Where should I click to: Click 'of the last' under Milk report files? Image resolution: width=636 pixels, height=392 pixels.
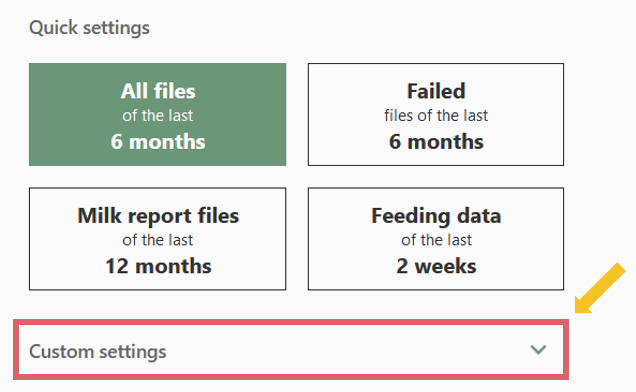[x=157, y=240]
